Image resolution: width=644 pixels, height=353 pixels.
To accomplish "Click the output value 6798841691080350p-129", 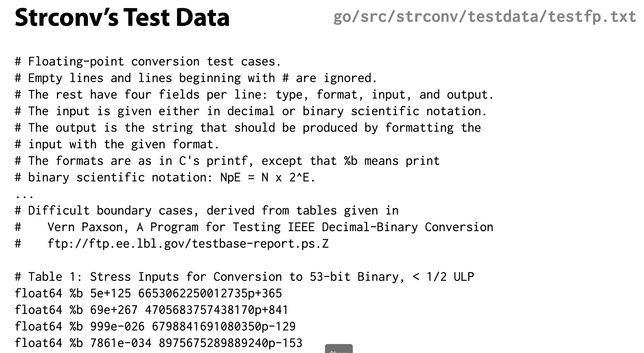I will pos(224,326).
